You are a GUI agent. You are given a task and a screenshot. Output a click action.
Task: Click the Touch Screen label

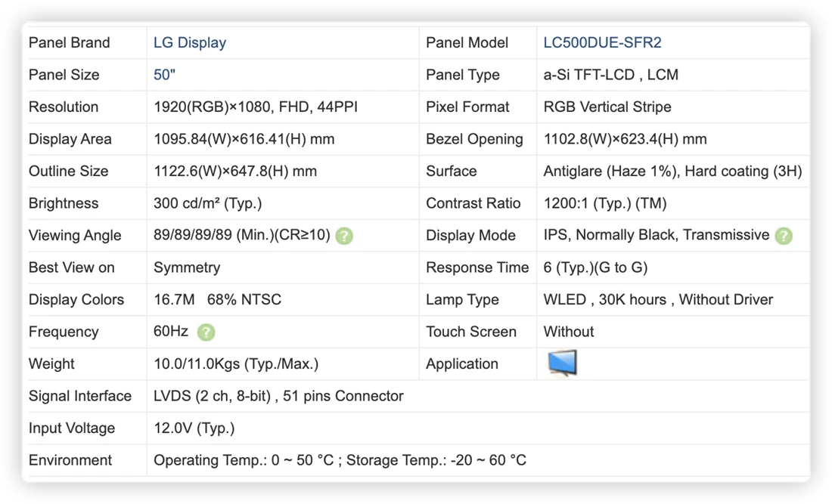coord(471,332)
